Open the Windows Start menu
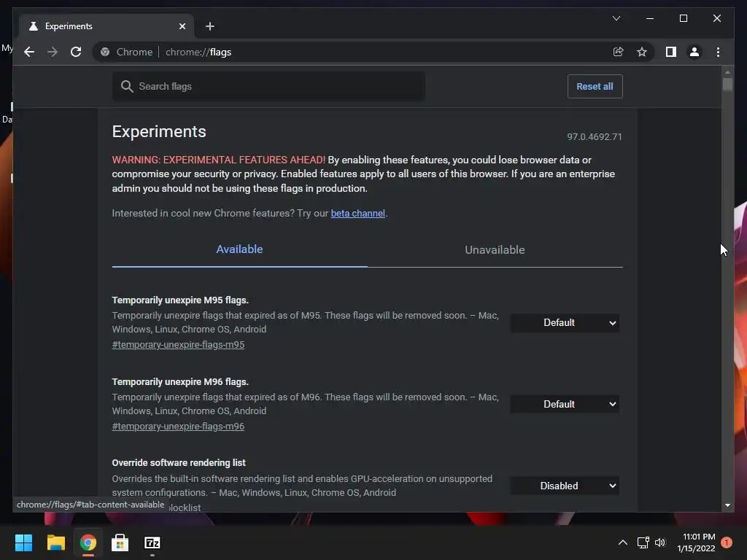This screenshot has height=560, width=747. (x=23, y=542)
